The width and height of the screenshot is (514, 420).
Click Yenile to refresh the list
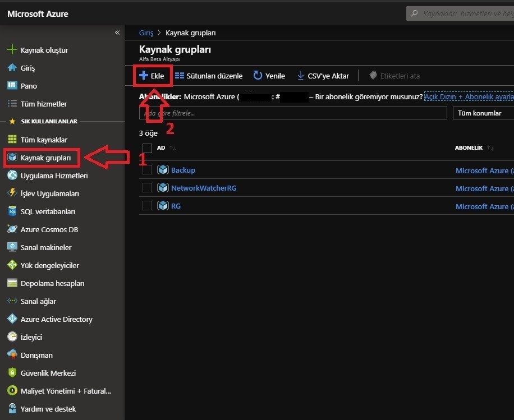point(269,76)
